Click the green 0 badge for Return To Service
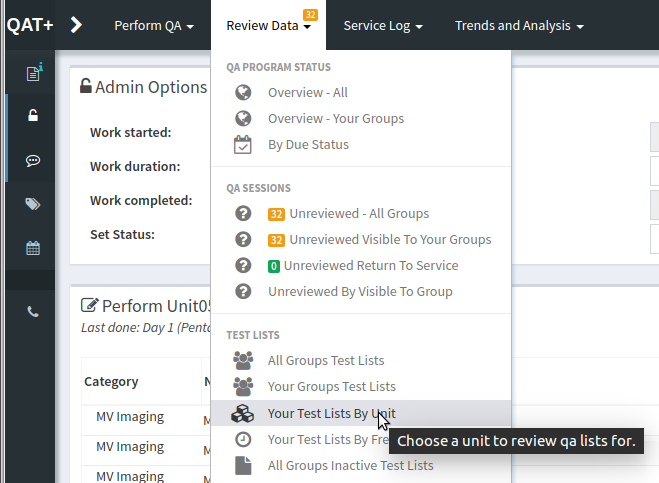659x483 pixels. [274, 266]
